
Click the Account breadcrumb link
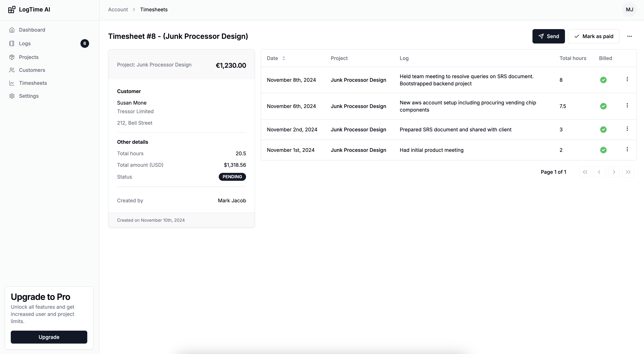118,10
